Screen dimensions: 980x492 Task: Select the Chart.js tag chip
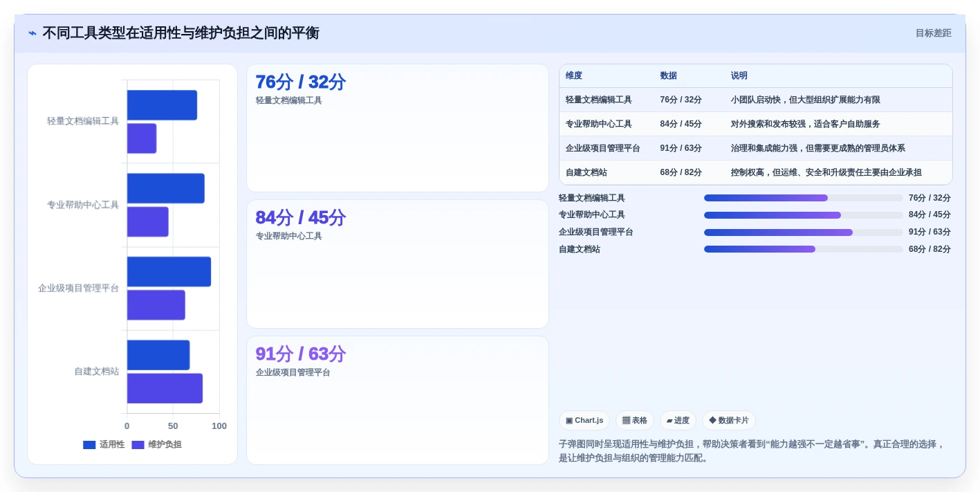coord(584,420)
